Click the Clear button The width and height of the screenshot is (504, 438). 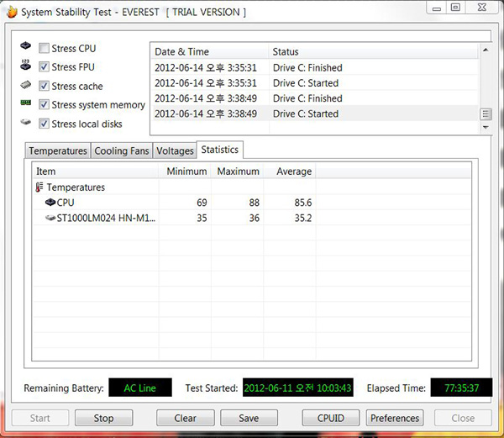[185, 418]
